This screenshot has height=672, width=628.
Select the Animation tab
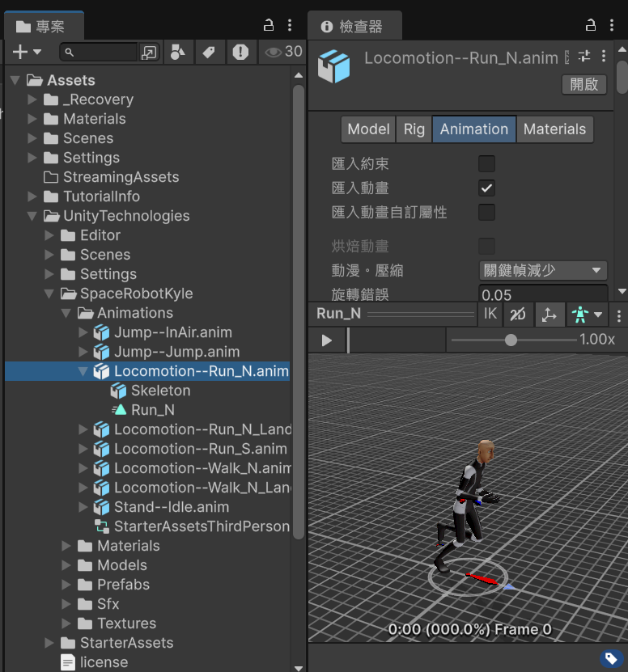474,129
